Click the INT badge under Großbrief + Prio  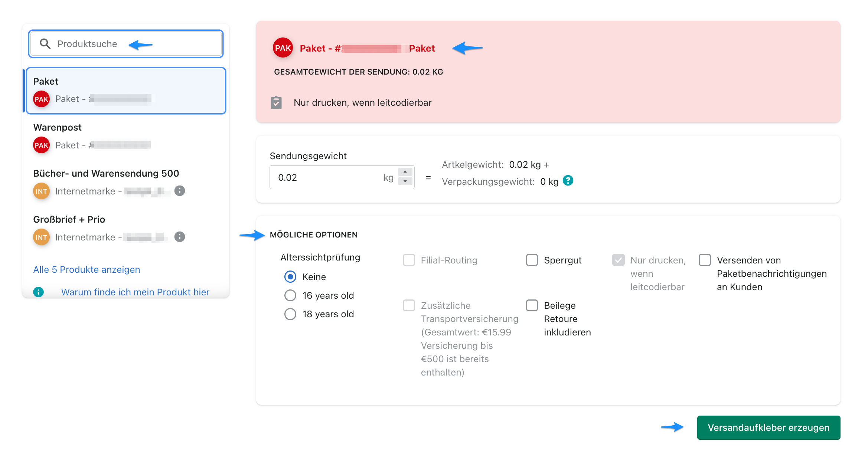pos(41,237)
